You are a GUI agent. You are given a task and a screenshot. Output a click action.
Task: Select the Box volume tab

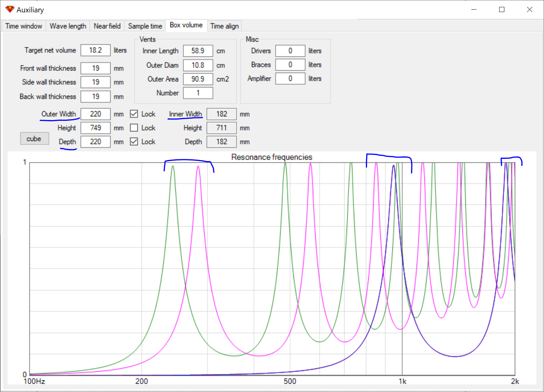186,25
